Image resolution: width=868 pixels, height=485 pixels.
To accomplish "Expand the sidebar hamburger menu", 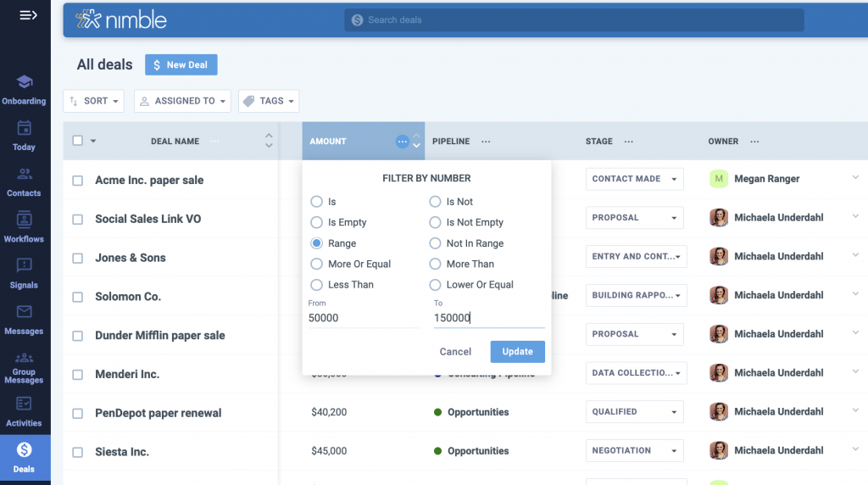I will click(x=28, y=15).
